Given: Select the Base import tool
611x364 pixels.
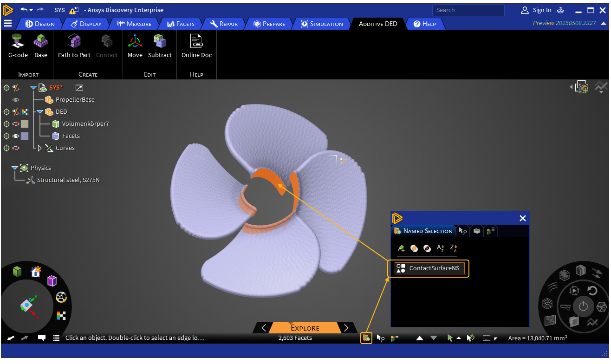Looking at the screenshot, I should click(x=41, y=42).
